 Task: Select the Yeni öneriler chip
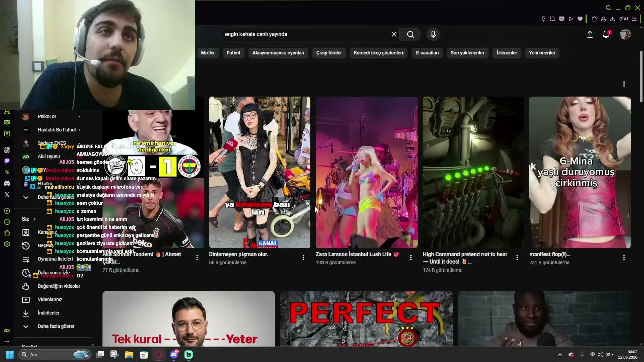(542, 53)
